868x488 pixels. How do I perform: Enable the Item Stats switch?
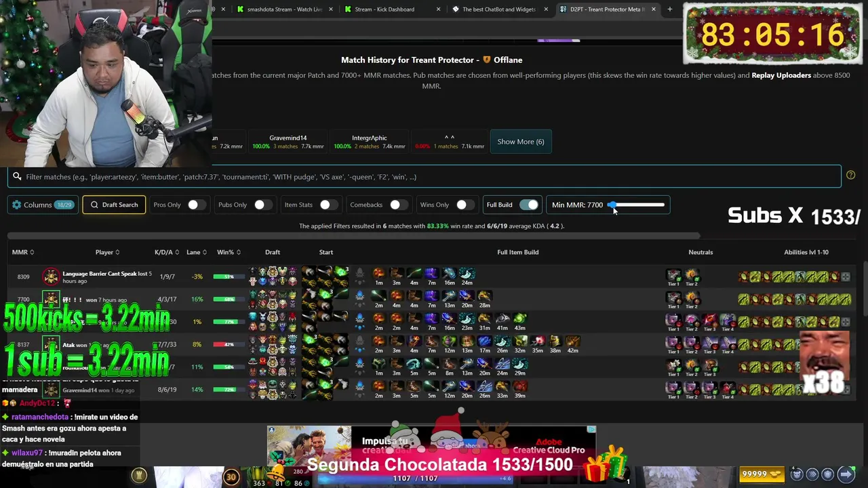[328, 205]
